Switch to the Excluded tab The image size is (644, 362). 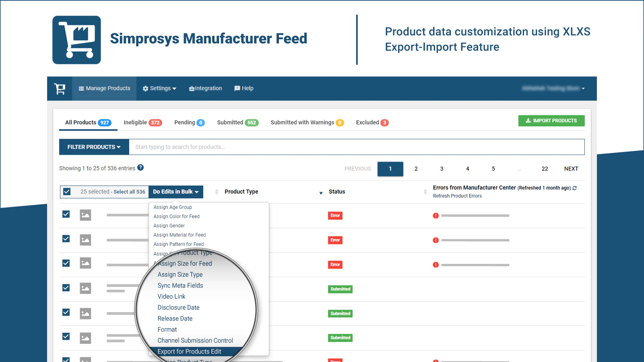pyautogui.click(x=372, y=123)
